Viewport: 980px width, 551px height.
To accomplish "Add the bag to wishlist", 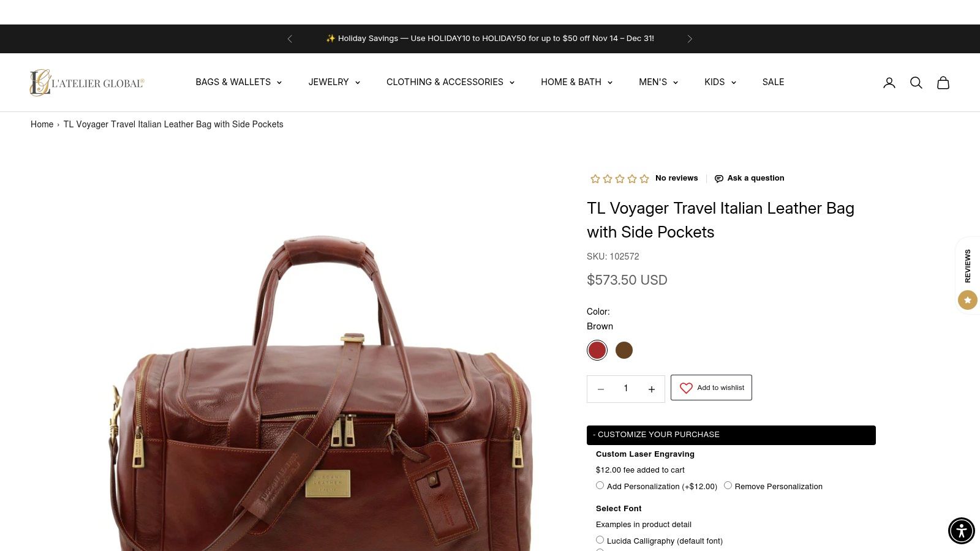I will point(711,388).
